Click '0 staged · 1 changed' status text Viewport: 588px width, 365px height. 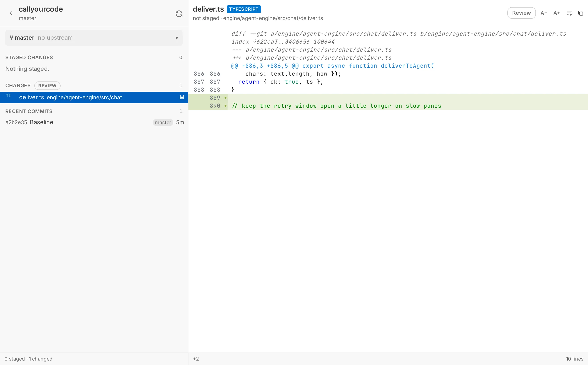29,359
